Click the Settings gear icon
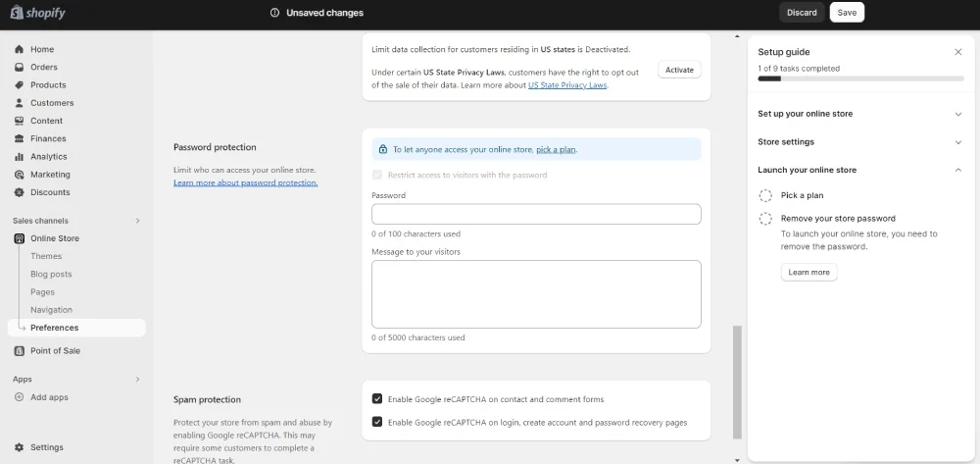The width and height of the screenshot is (980, 464). 20,447
